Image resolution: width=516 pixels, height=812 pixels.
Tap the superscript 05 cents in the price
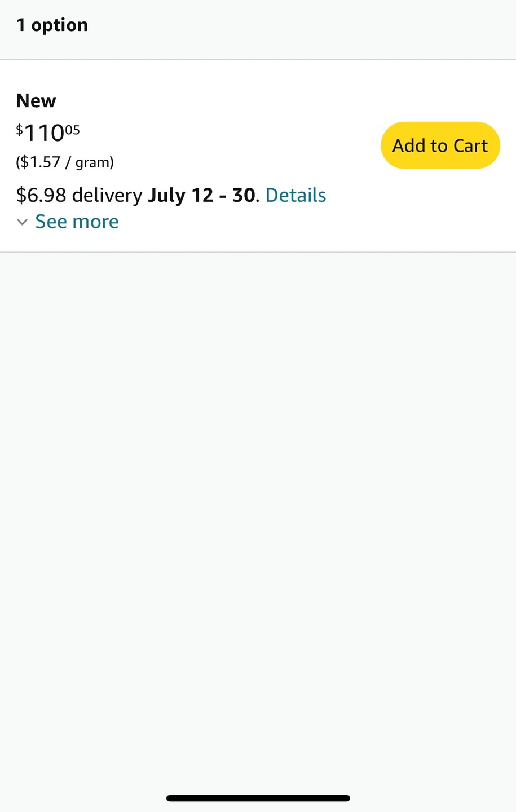coord(72,130)
